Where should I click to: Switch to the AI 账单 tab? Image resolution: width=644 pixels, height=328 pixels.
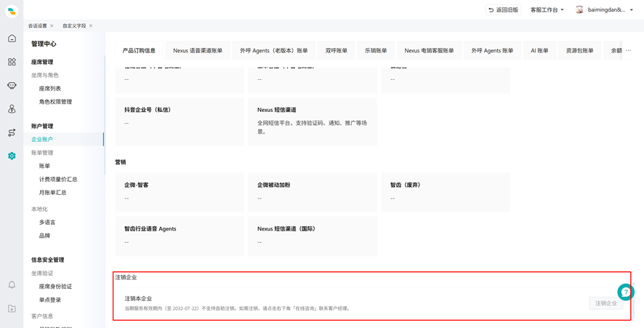[539, 51]
